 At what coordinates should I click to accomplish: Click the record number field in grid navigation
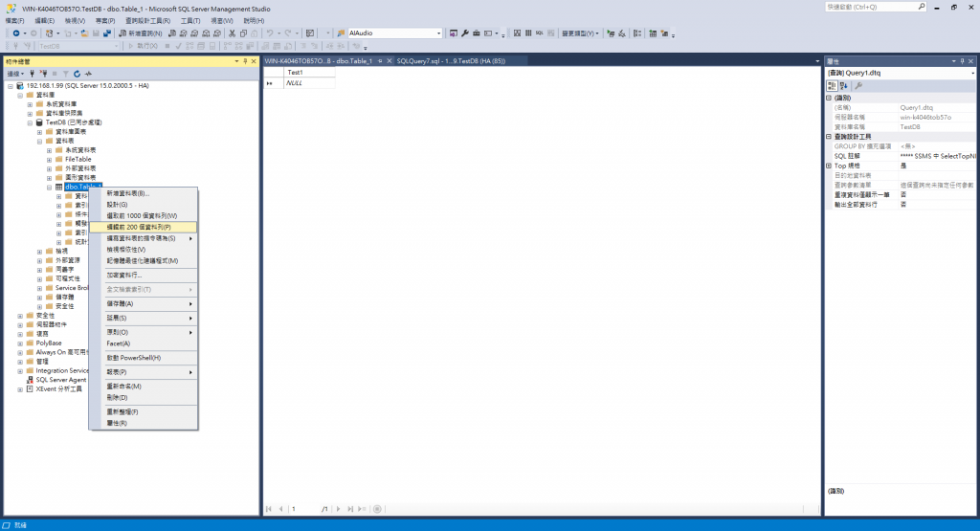click(304, 509)
